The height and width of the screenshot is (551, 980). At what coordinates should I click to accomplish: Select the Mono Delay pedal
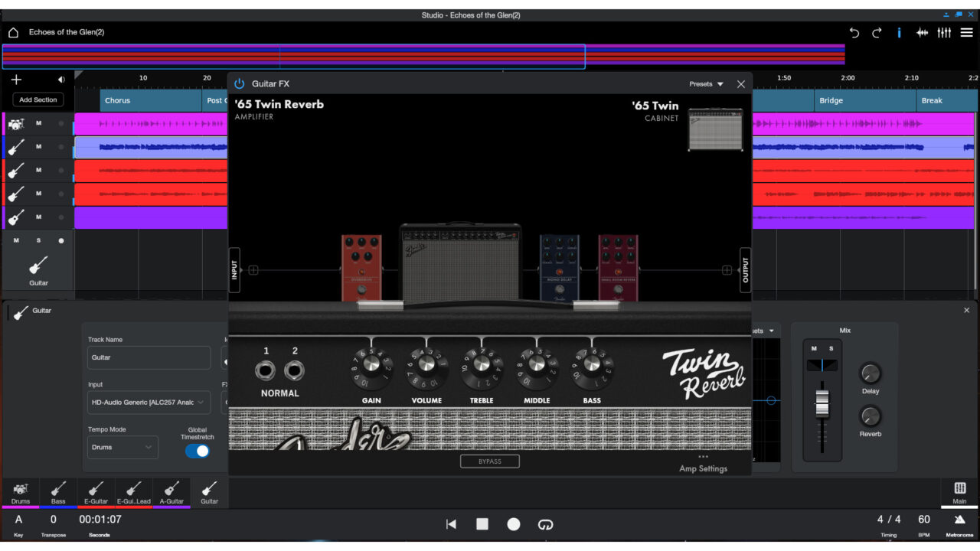click(x=560, y=268)
